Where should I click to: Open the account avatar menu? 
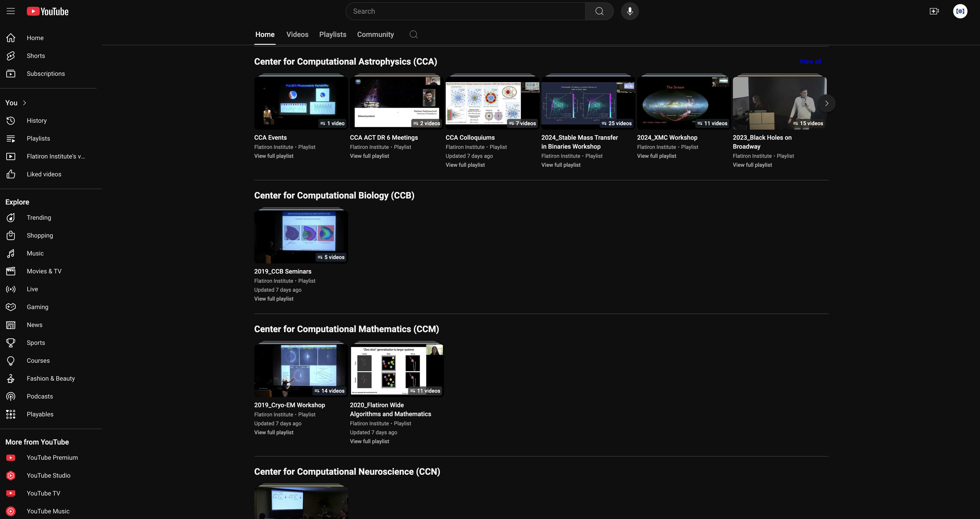(960, 11)
